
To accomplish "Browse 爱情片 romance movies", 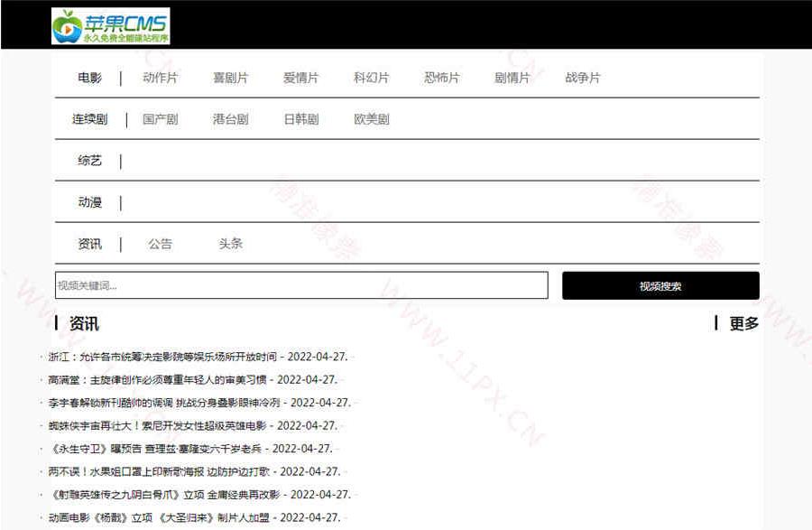I will pyautogui.click(x=301, y=78).
